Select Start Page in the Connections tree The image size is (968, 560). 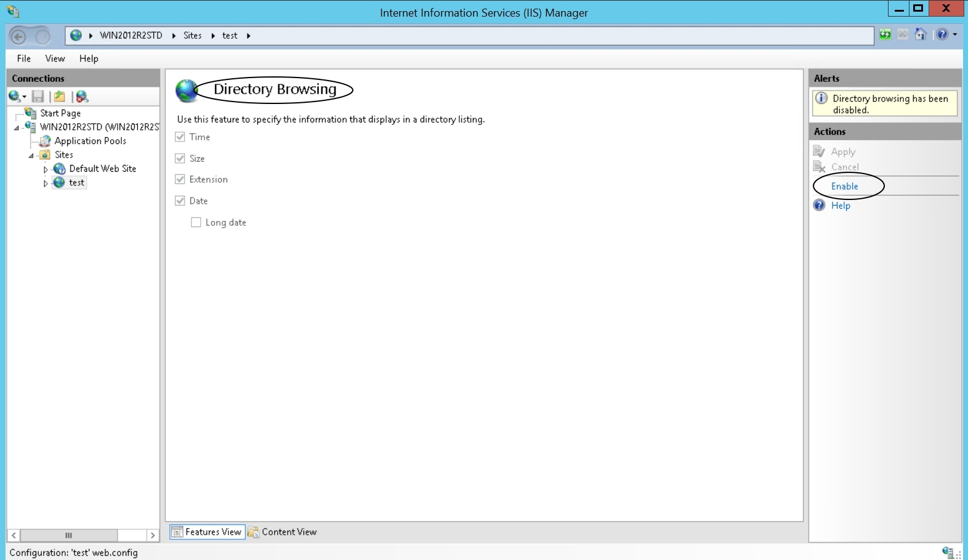60,113
